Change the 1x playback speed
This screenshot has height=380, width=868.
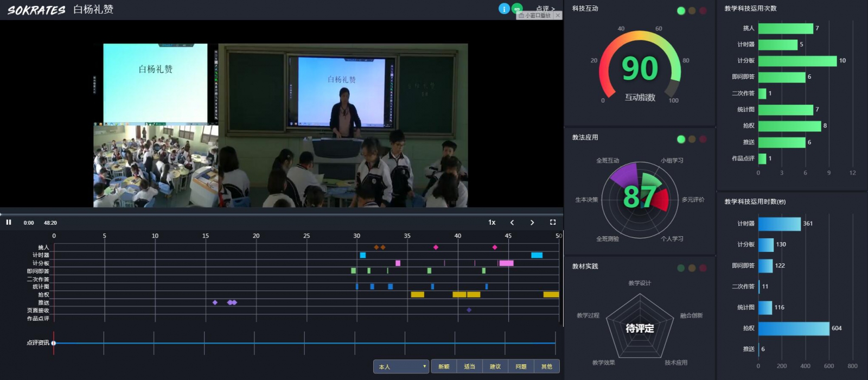492,222
